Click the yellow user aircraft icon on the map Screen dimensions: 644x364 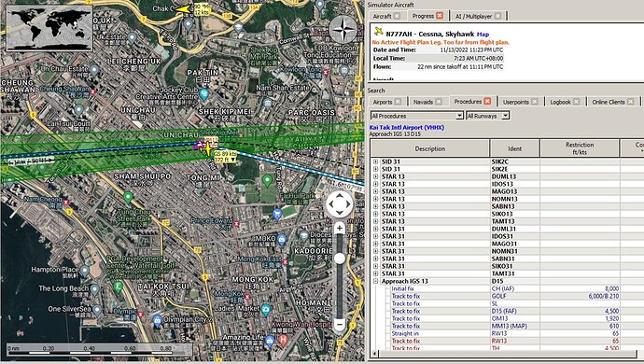coord(208,148)
